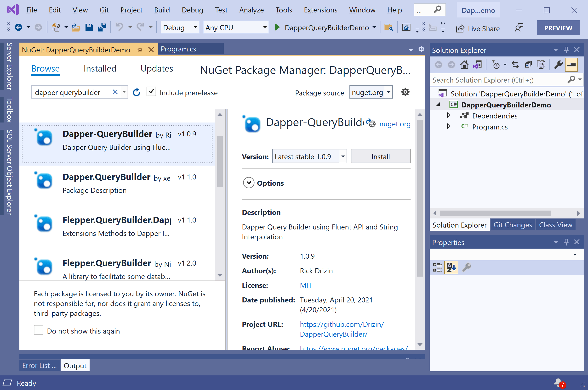Expand the Dependencies node
588x390 pixels.
(448, 115)
